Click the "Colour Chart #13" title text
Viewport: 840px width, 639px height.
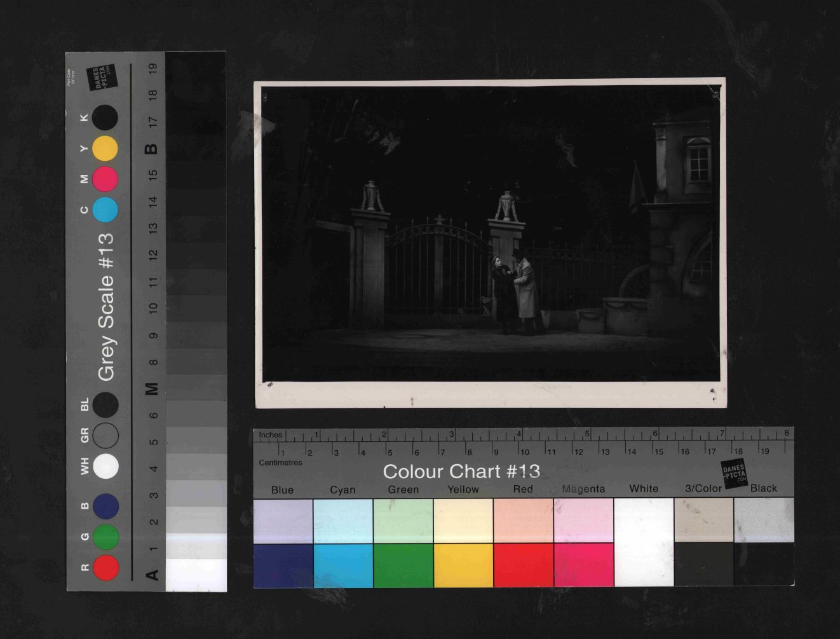(461, 471)
